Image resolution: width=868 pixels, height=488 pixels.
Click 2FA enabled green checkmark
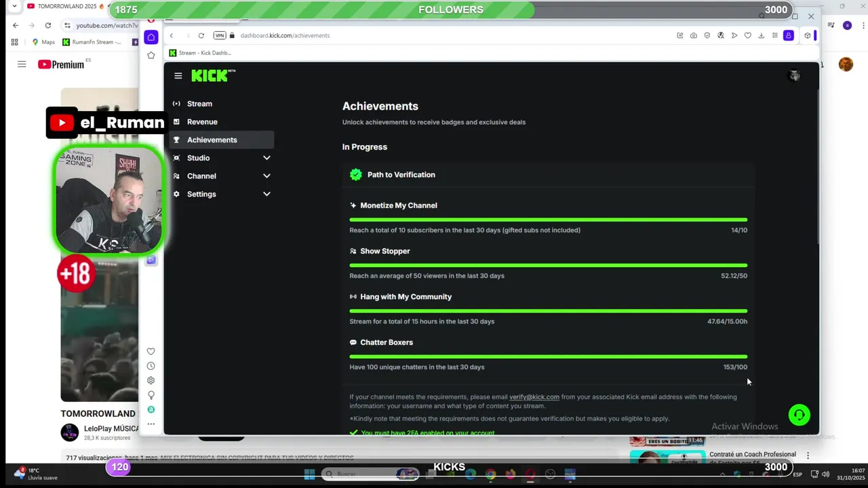click(x=353, y=432)
